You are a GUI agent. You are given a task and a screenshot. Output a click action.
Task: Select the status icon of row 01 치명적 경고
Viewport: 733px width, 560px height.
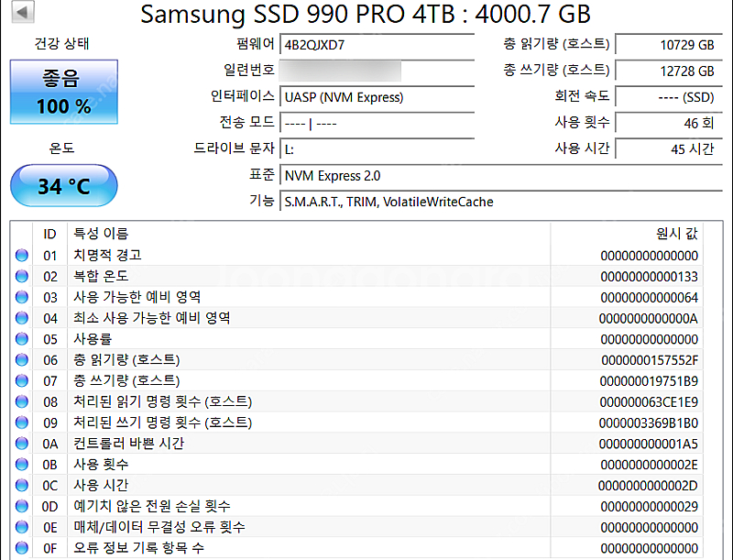[x=21, y=255]
